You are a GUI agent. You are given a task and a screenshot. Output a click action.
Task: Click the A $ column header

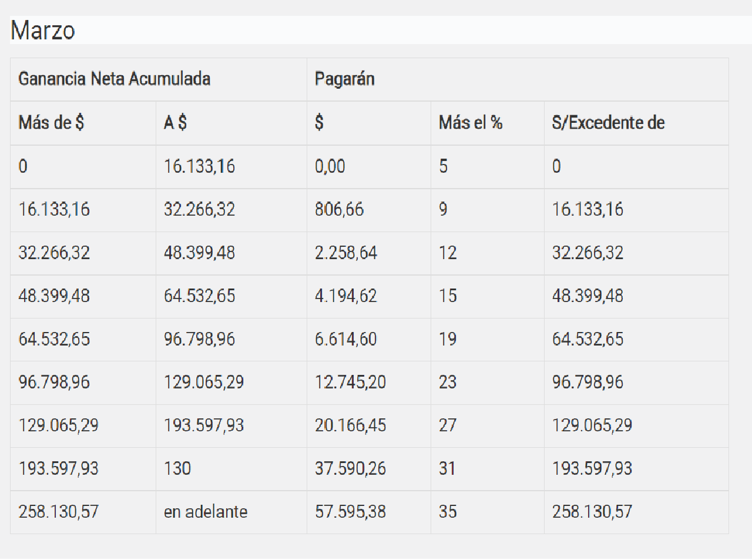[175, 122]
